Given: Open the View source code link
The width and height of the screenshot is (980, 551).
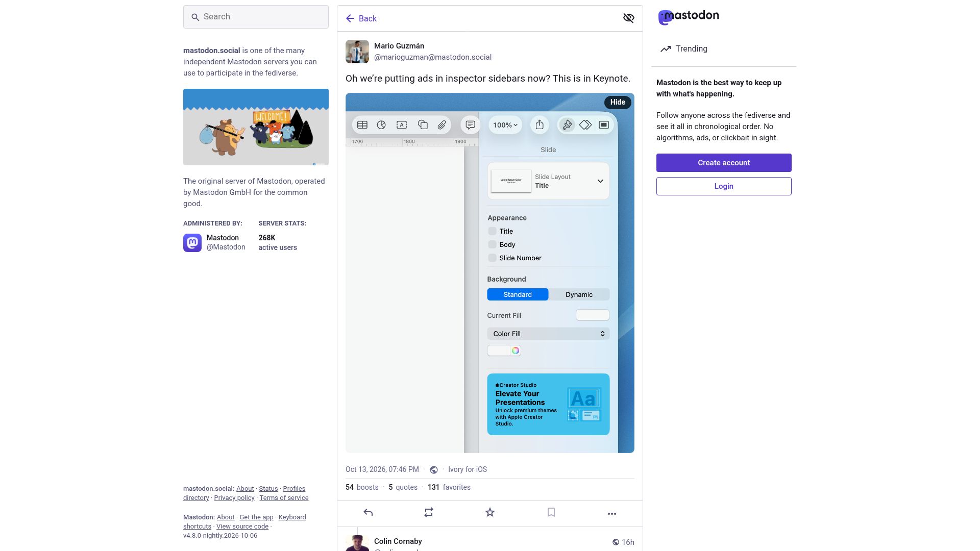Looking at the screenshot, I should pyautogui.click(x=242, y=527).
